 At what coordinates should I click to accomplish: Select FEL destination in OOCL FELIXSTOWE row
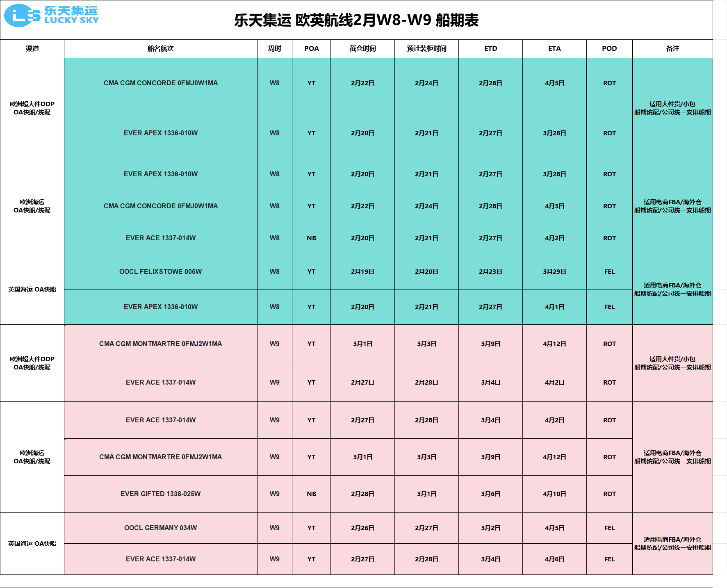point(610,272)
